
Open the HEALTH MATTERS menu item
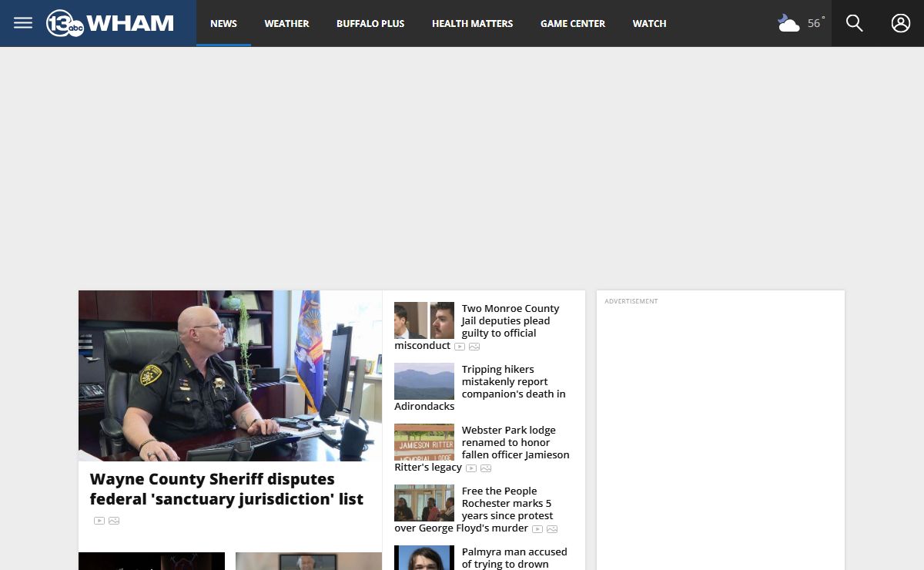pyautogui.click(x=472, y=23)
